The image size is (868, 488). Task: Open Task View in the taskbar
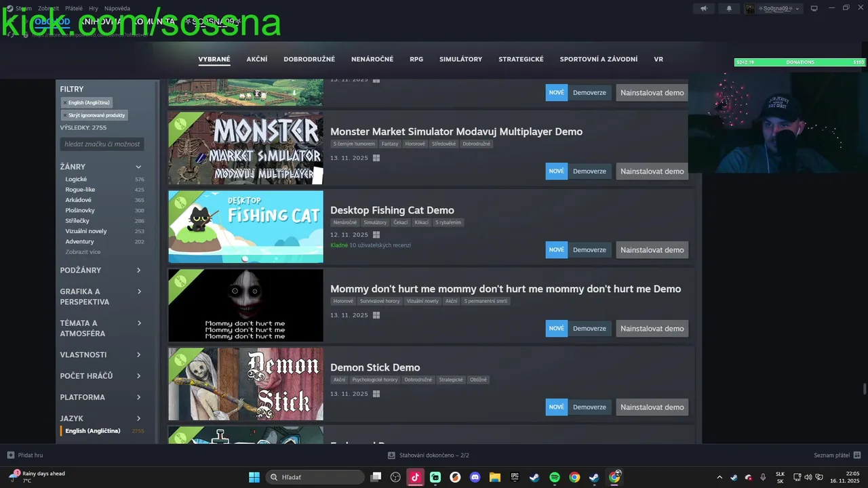click(376, 477)
